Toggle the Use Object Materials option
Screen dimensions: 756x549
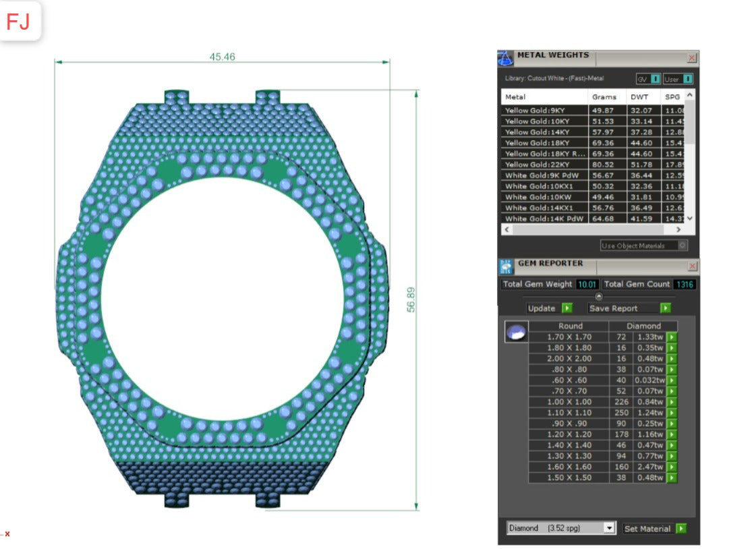682,245
